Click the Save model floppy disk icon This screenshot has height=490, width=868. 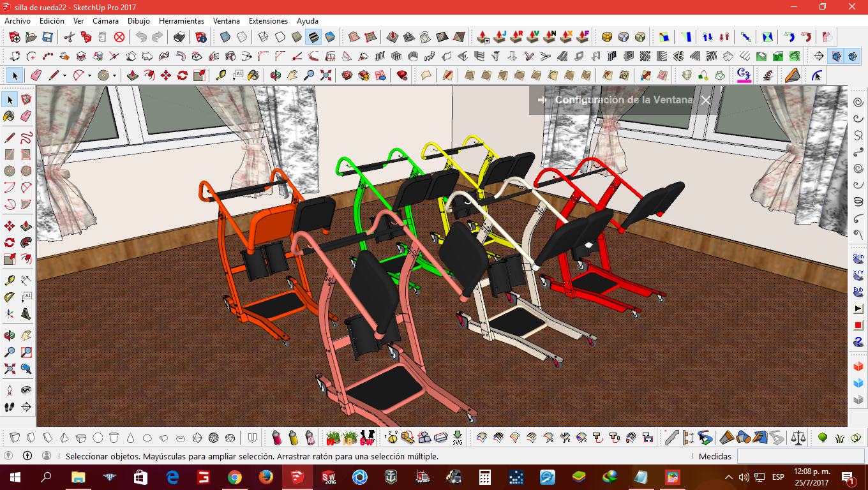48,37
